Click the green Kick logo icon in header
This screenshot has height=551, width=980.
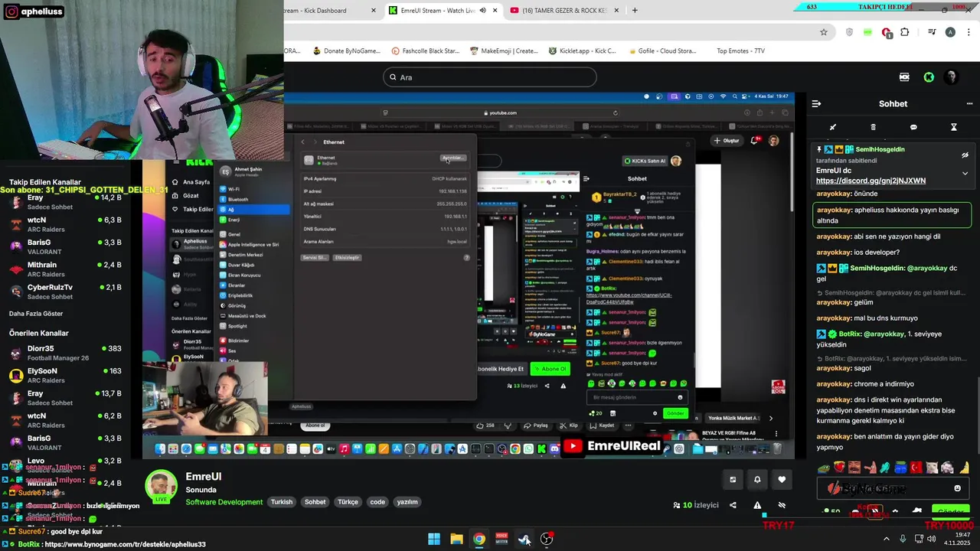pyautogui.click(x=929, y=77)
